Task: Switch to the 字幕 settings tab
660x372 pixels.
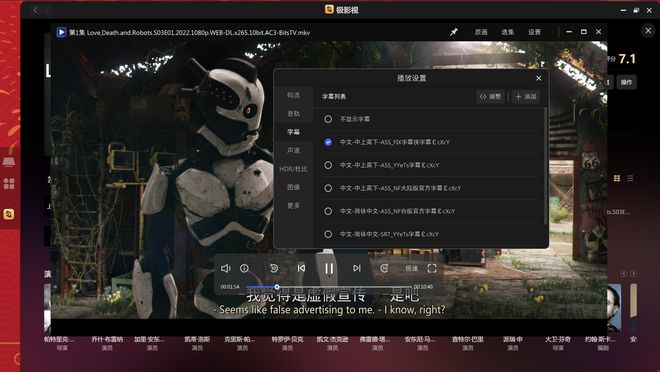Action: [293, 132]
